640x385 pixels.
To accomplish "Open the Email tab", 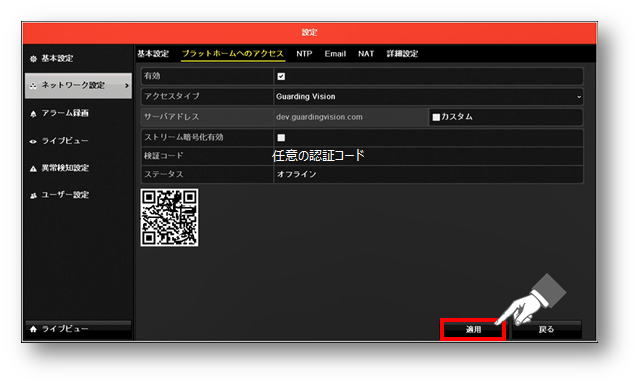I will [x=335, y=54].
